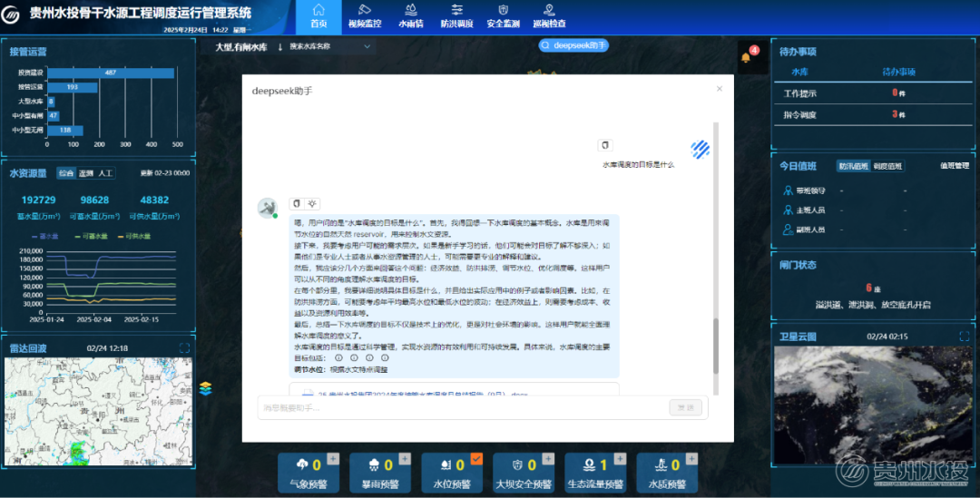The image size is (980, 498).
Task: Click the radar echo map thumbnail
Action: pos(98,411)
